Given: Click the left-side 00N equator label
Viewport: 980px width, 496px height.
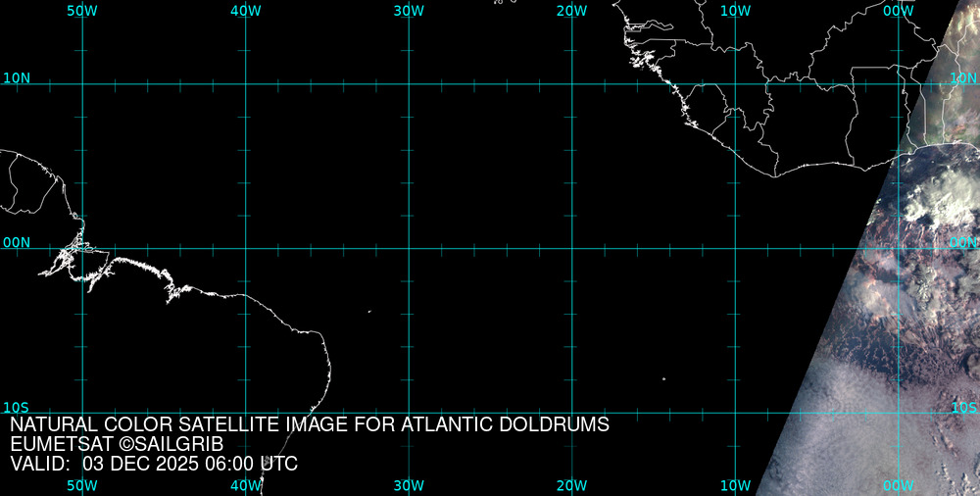Looking at the screenshot, I should 17,242.
